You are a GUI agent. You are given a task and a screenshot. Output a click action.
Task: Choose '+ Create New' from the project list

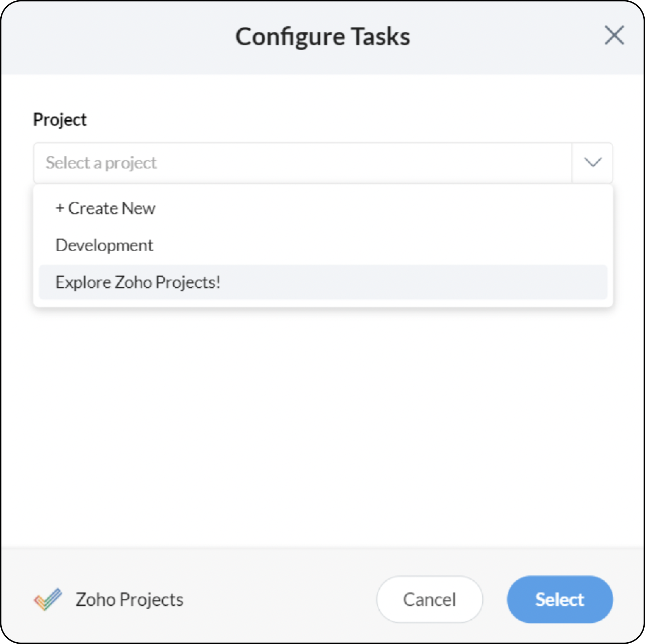tap(105, 208)
